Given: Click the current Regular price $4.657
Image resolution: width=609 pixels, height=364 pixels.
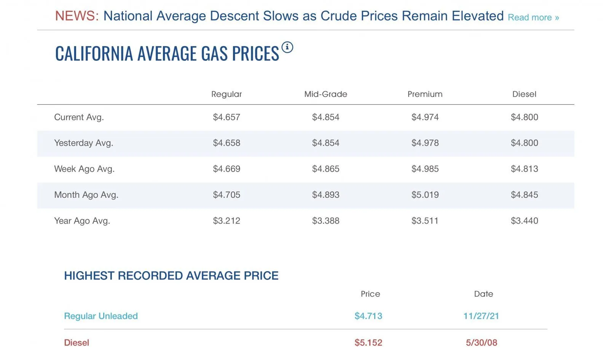Looking at the screenshot, I should (x=226, y=117).
